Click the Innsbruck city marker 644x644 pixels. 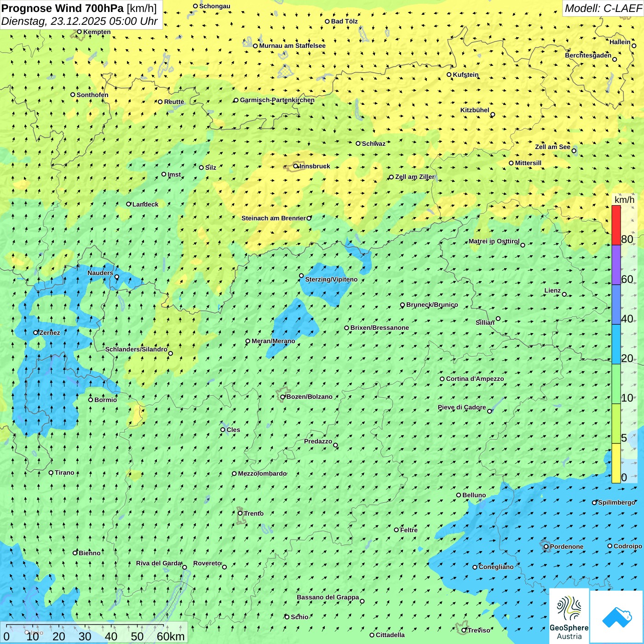tap(296, 167)
